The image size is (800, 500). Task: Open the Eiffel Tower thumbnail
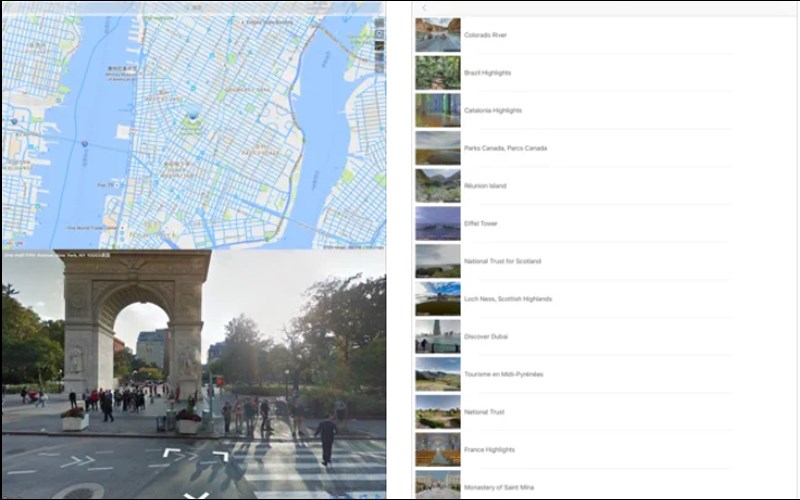click(x=438, y=223)
